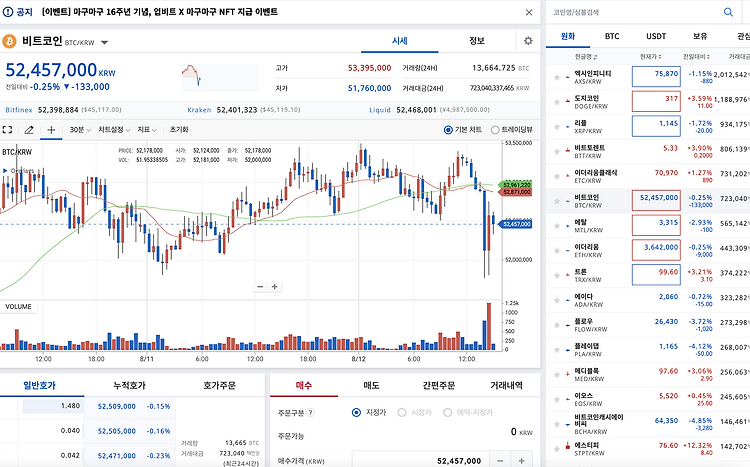
Task: Toggle favorite star for 트론
Action: tap(557, 276)
